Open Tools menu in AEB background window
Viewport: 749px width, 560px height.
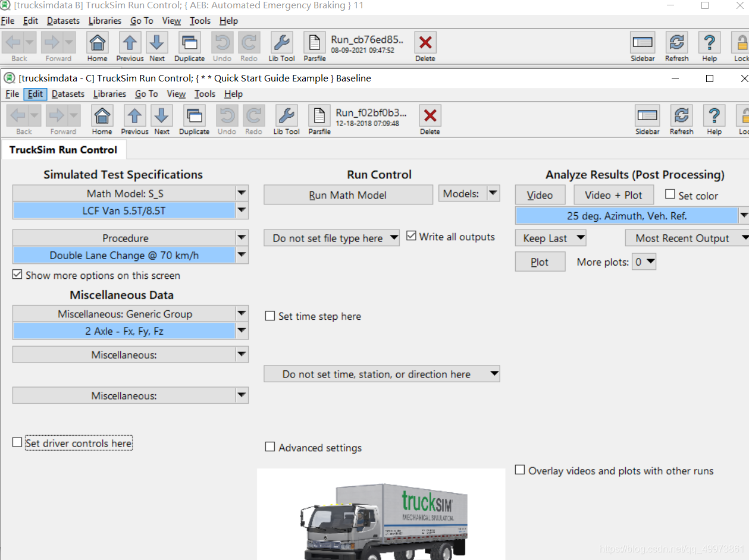pos(200,21)
